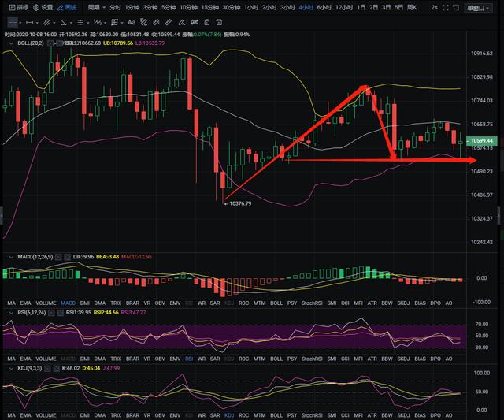Toggle EMA in bottom indicator row
504x420 pixels.
(25, 415)
